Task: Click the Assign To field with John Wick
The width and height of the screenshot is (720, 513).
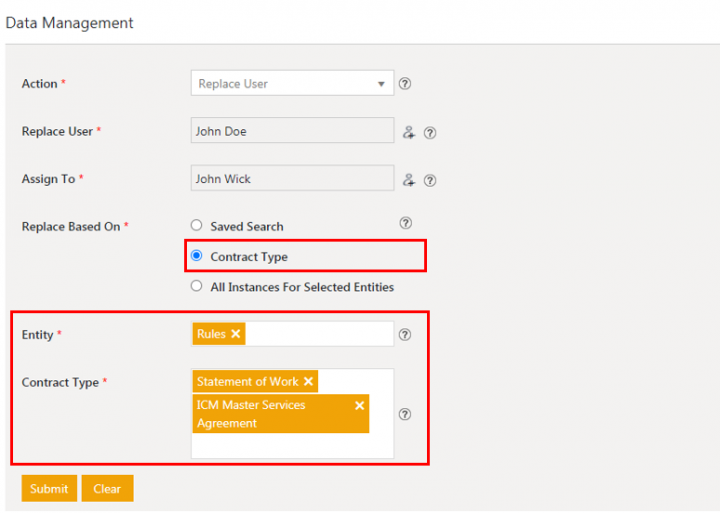Action: coord(292,179)
